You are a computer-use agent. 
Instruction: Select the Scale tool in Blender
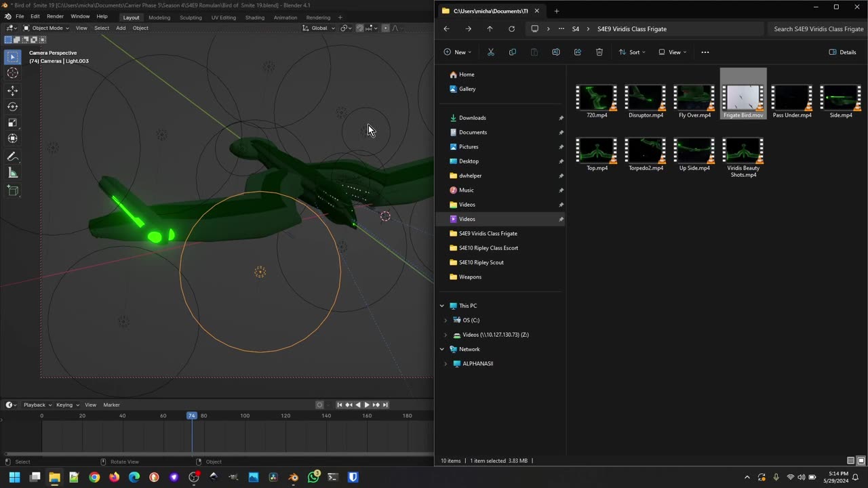pyautogui.click(x=13, y=123)
